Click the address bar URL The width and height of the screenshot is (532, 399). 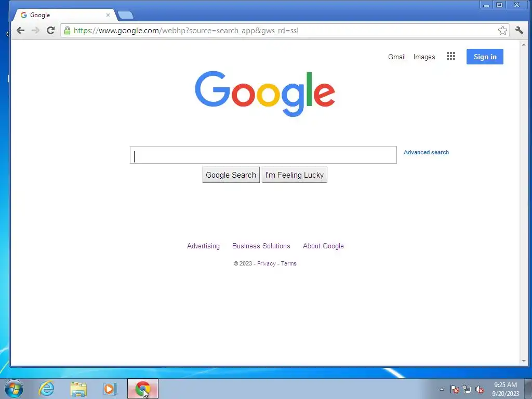(186, 31)
